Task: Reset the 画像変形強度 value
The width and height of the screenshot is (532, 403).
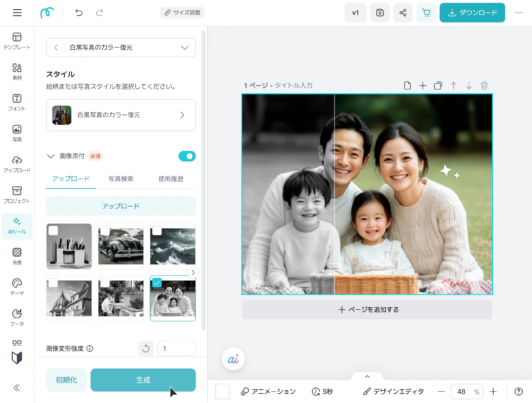Action: (146, 348)
